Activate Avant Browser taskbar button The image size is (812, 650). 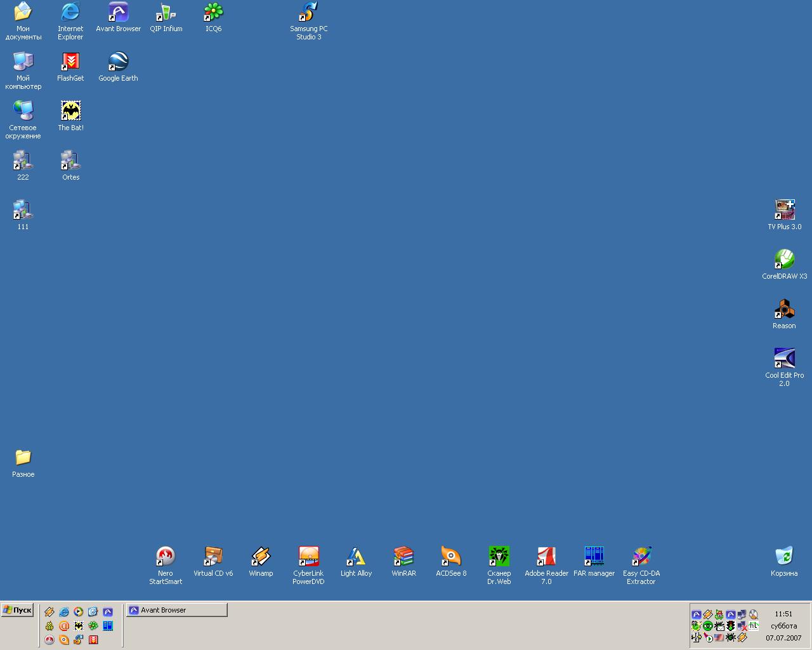tap(176, 610)
